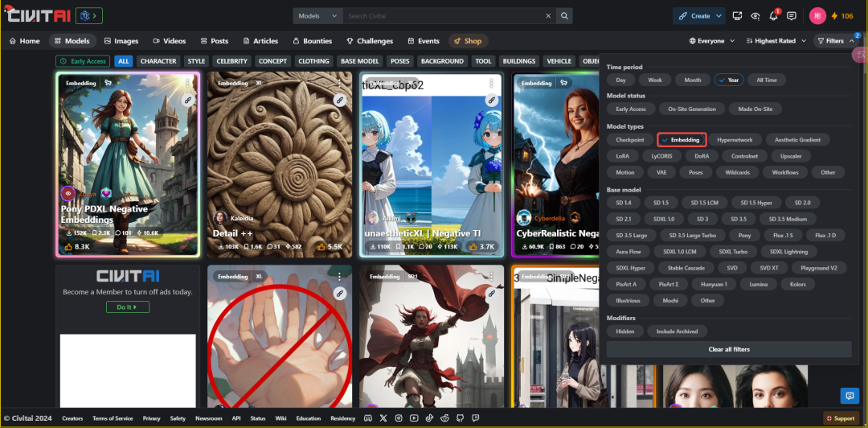Image resolution: width=868 pixels, height=428 pixels.
Task: Click link icon on Detail ++ card
Action: [x=339, y=100]
